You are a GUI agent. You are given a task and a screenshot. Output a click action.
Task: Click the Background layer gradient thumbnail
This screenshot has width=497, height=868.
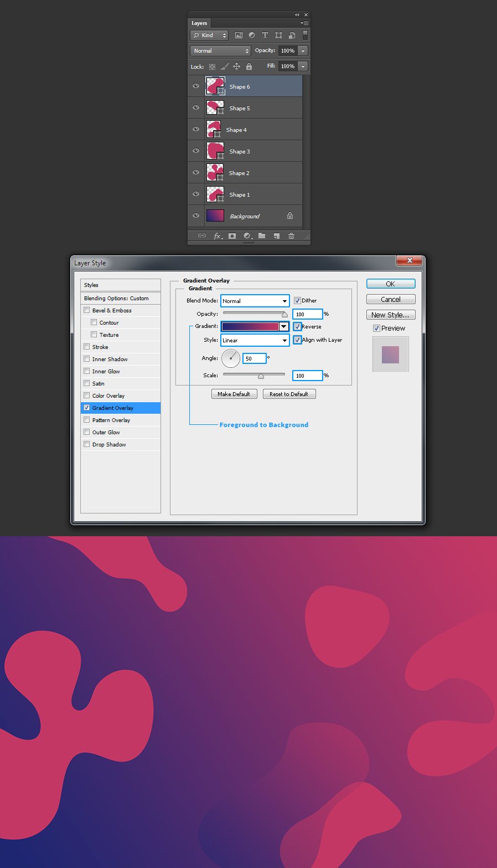pos(215,216)
